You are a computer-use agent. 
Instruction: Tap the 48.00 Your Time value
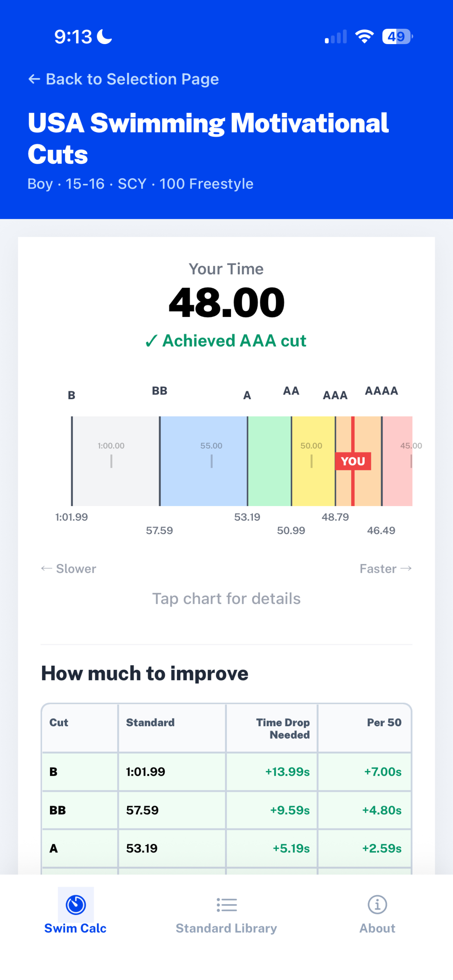click(x=226, y=303)
